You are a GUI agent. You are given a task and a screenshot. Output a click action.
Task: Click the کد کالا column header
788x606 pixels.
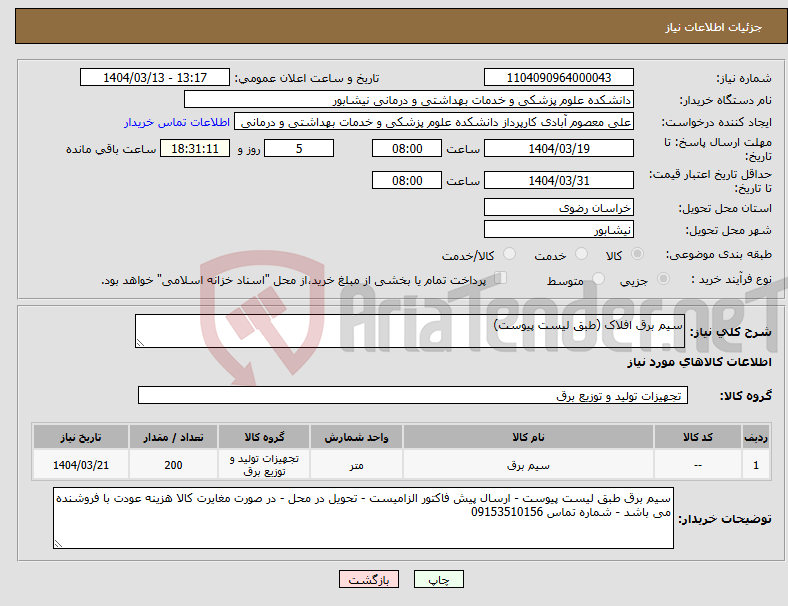(698, 437)
